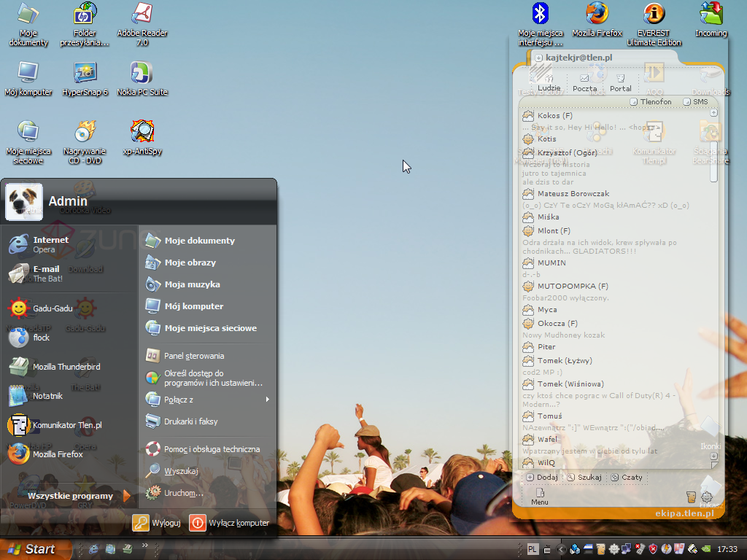Image resolution: width=747 pixels, height=560 pixels.
Task: Click contact list scroll-up arrow
Action: [x=713, y=113]
